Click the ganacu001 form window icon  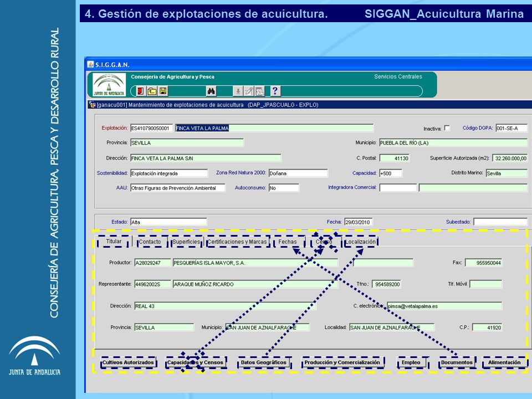click(92, 105)
